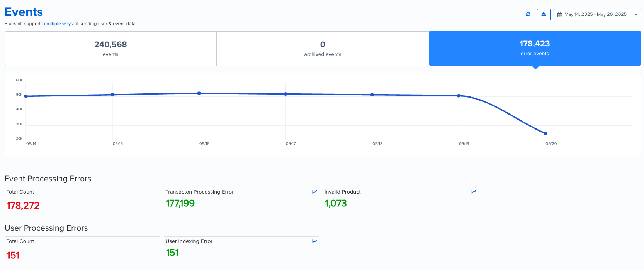Click the 05/18 data point
644x270 pixels.
tap(372, 95)
